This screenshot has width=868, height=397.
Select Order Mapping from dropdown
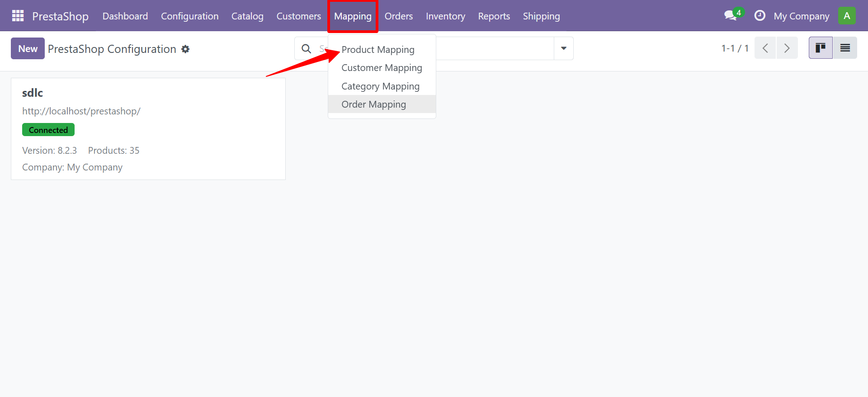[382, 104]
